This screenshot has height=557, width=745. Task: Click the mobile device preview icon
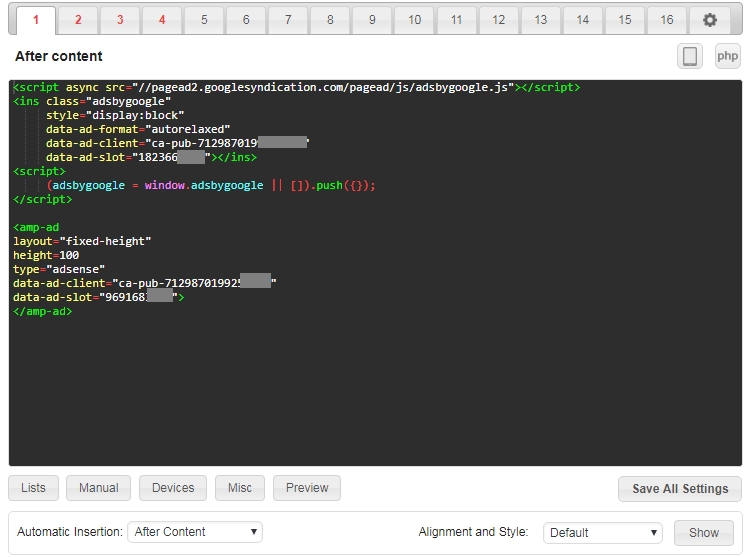point(690,56)
